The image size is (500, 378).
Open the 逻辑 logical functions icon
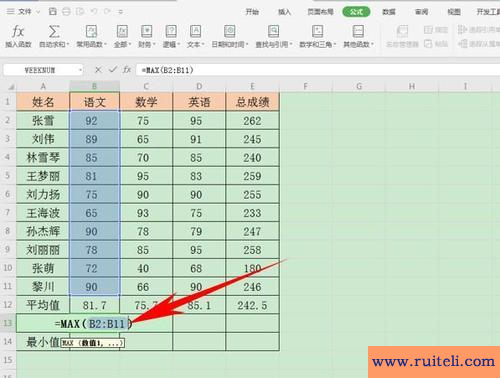171,32
